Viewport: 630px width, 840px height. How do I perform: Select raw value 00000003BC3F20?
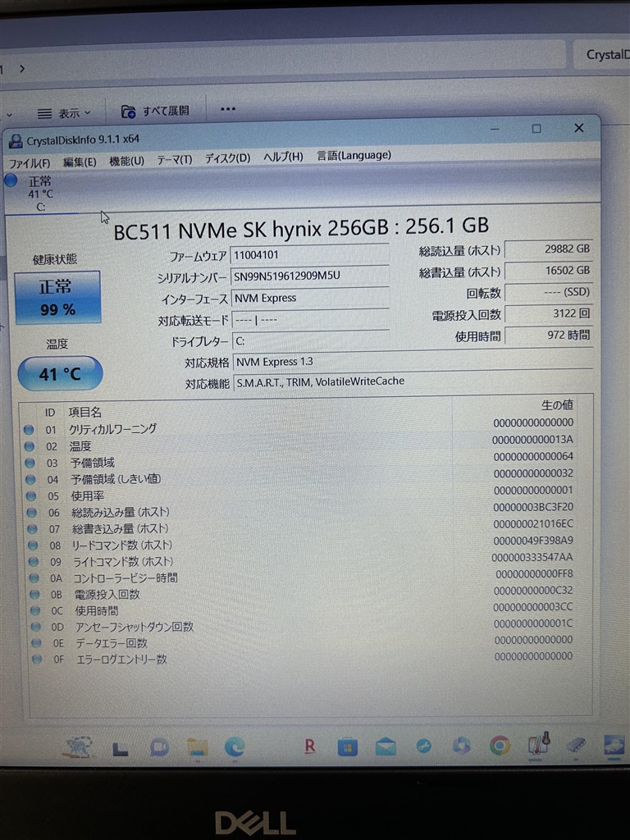(533, 507)
